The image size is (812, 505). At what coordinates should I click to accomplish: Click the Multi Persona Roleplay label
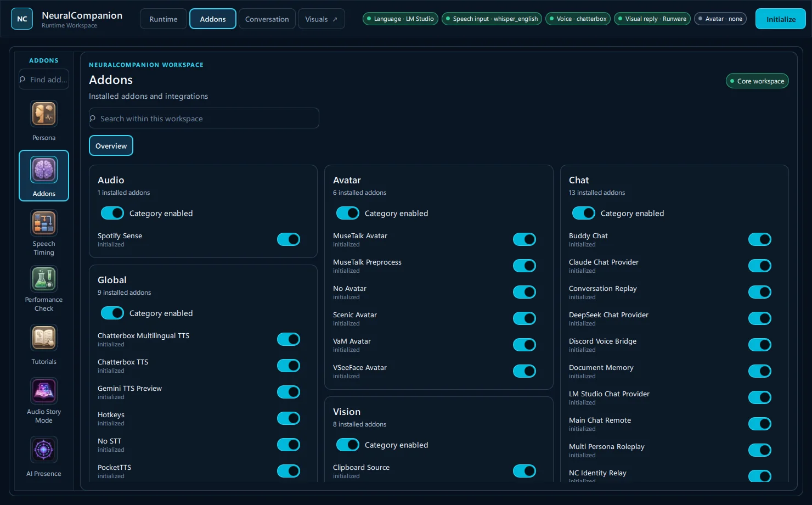click(607, 446)
